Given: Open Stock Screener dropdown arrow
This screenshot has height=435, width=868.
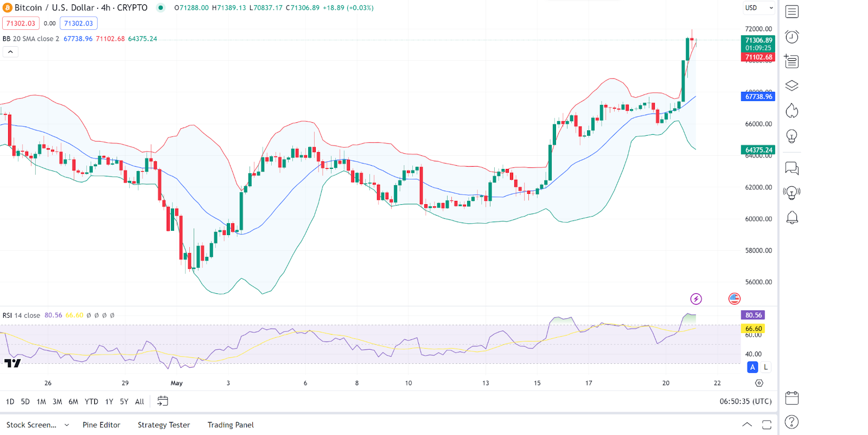Looking at the screenshot, I should click(67, 425).
